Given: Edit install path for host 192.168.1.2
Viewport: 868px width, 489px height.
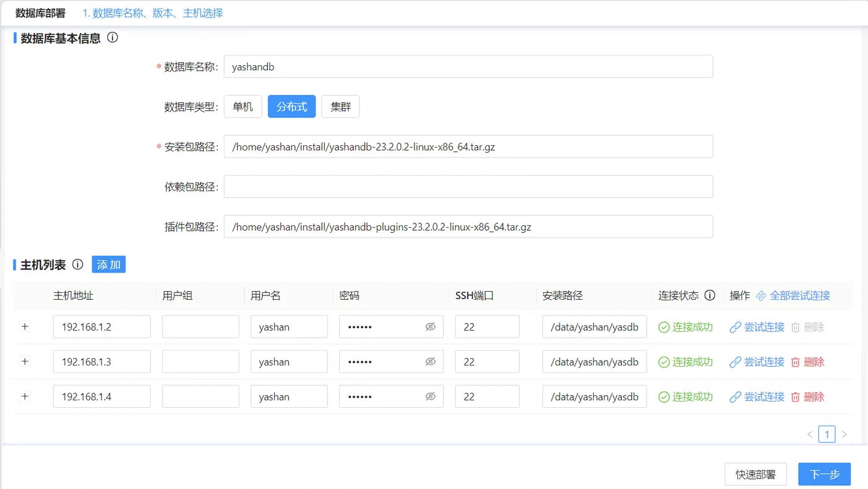Looking at the screenshot, I should tap(595, 327).
